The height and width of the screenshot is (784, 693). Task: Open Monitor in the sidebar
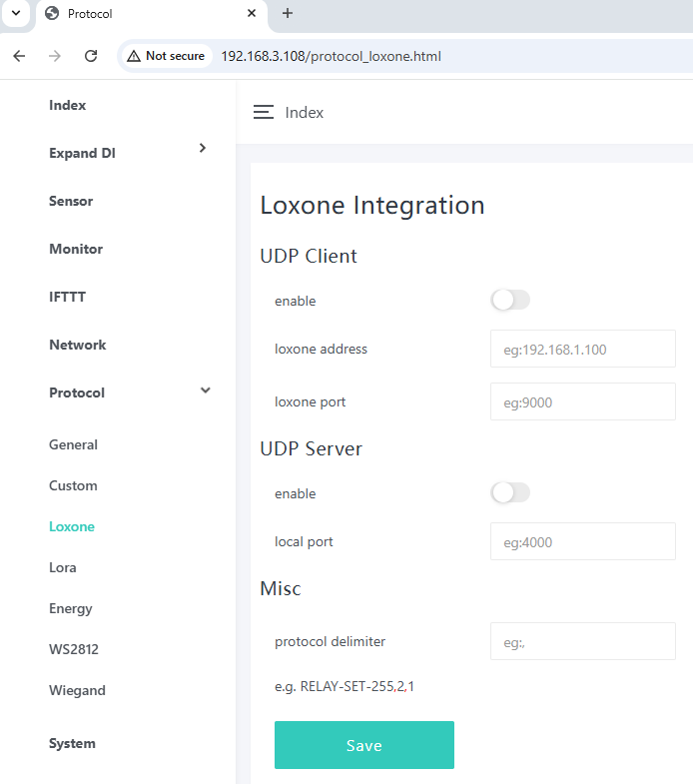[76, 249]
